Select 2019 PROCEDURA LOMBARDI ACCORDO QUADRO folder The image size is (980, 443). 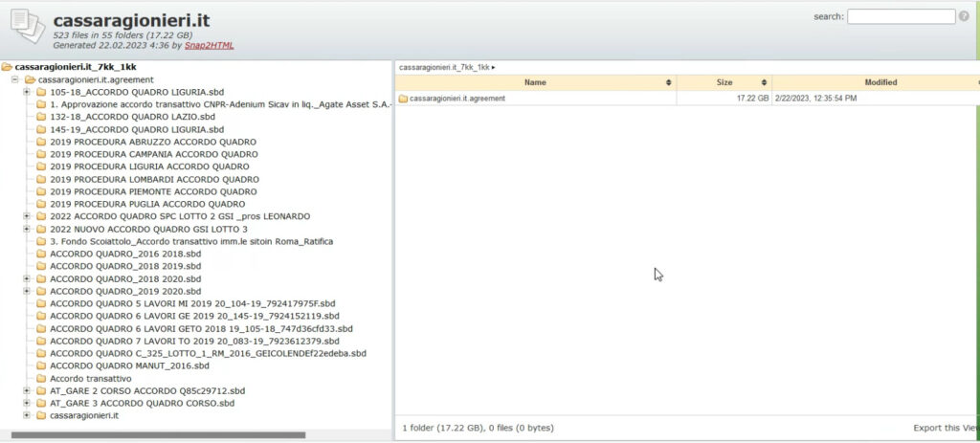tap(153, 179)
